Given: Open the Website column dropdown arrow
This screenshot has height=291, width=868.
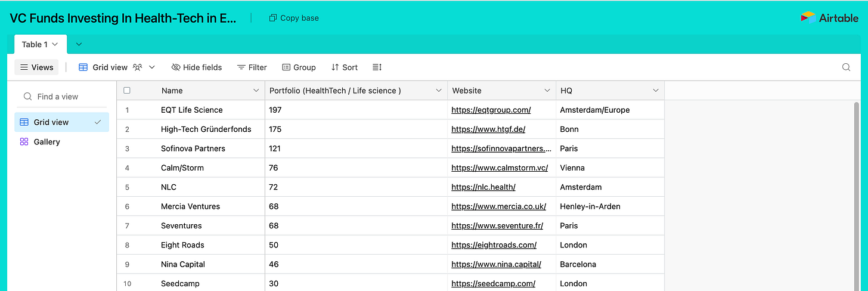Looking at the screenshot, I should (x=547, y=91).
